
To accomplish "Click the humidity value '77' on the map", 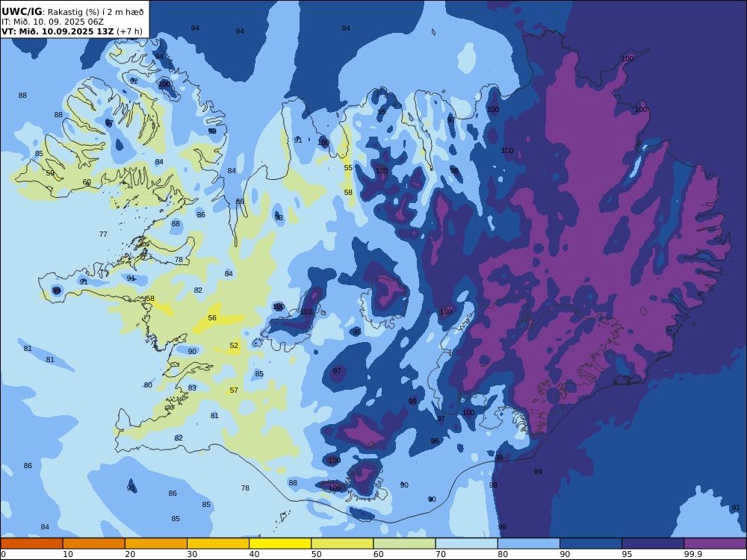I will [103, 234].
